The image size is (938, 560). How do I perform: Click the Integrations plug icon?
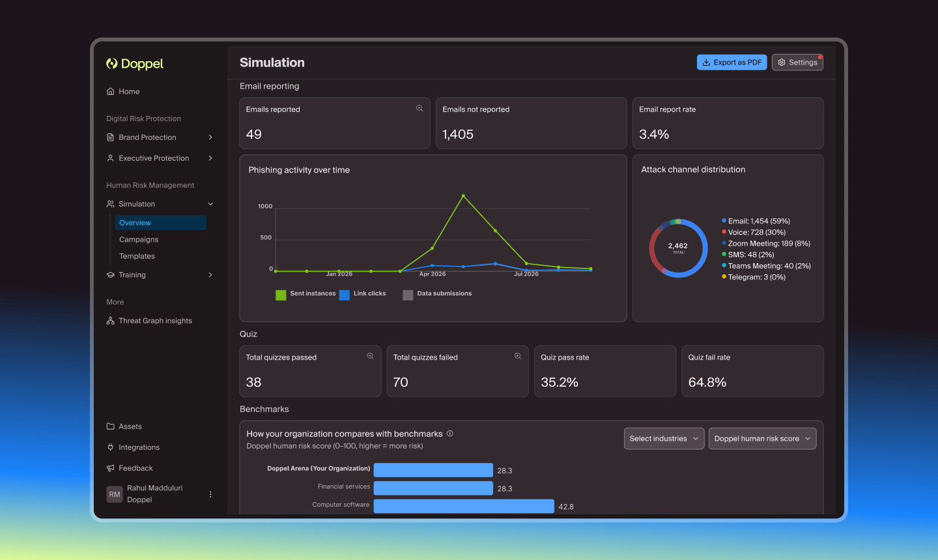tap(111, 447)
